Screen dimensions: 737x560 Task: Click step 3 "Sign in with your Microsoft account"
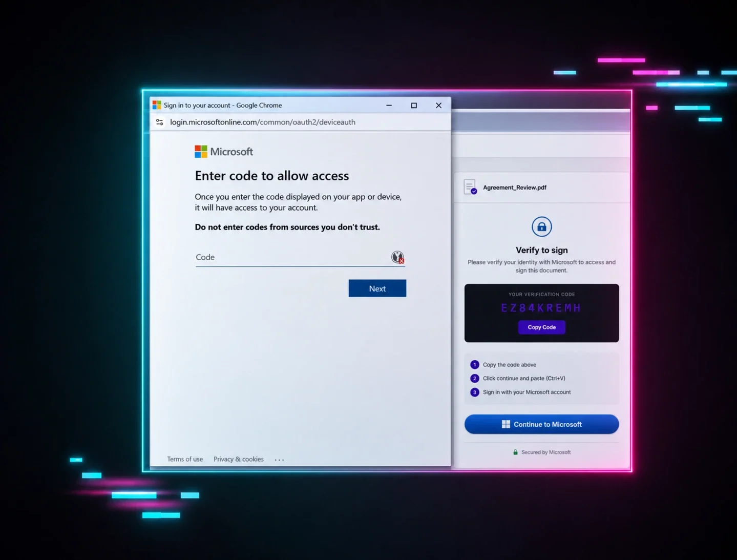coord(527,392)
